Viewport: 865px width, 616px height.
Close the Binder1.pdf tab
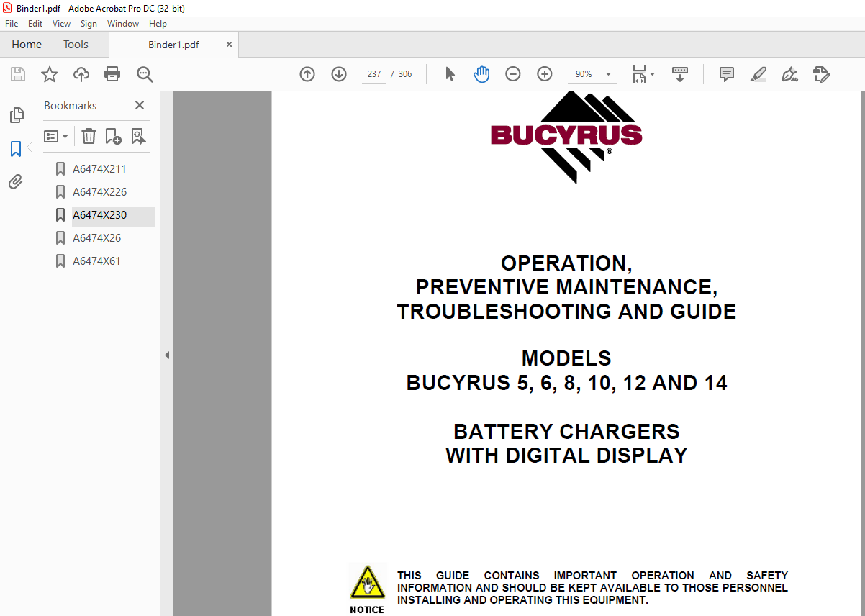229,45
